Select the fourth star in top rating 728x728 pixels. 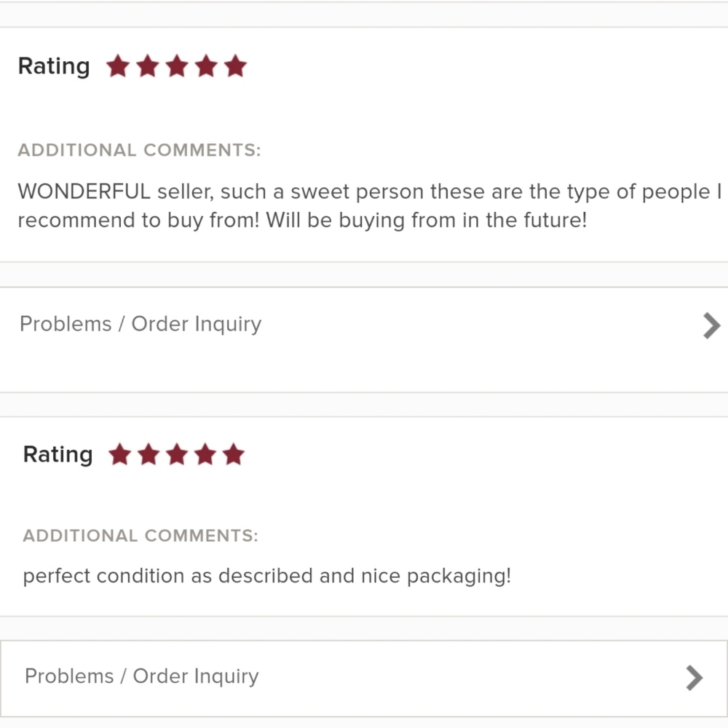[x=205, y=66]
